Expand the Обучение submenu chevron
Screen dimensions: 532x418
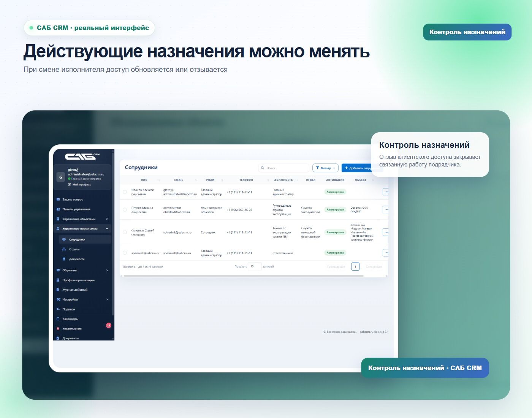[107, 271]
